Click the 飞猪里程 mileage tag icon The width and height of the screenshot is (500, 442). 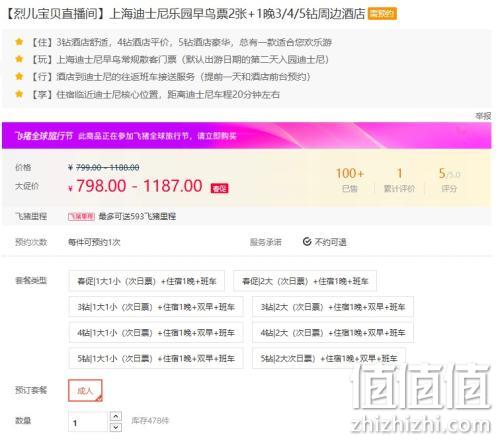pos(81,217)
